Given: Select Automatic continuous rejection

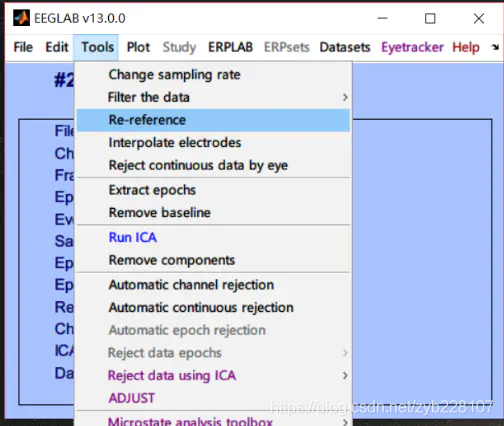Looking at the screenshot, I should point(213,308).
